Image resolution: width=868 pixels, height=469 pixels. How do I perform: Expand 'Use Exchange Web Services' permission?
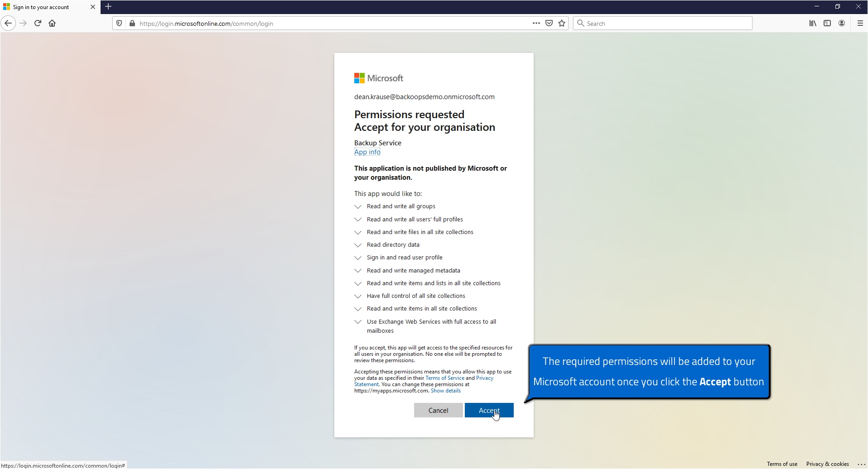pos(358,322)
